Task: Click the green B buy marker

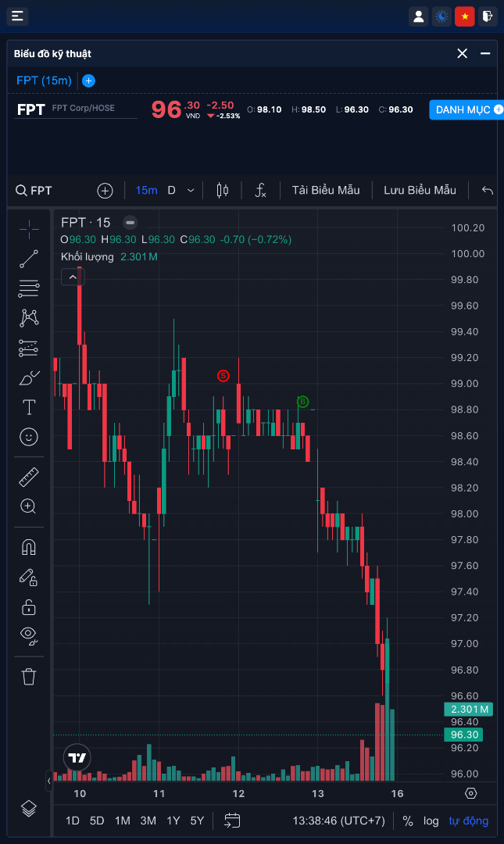Action: (x=302, y=402)
